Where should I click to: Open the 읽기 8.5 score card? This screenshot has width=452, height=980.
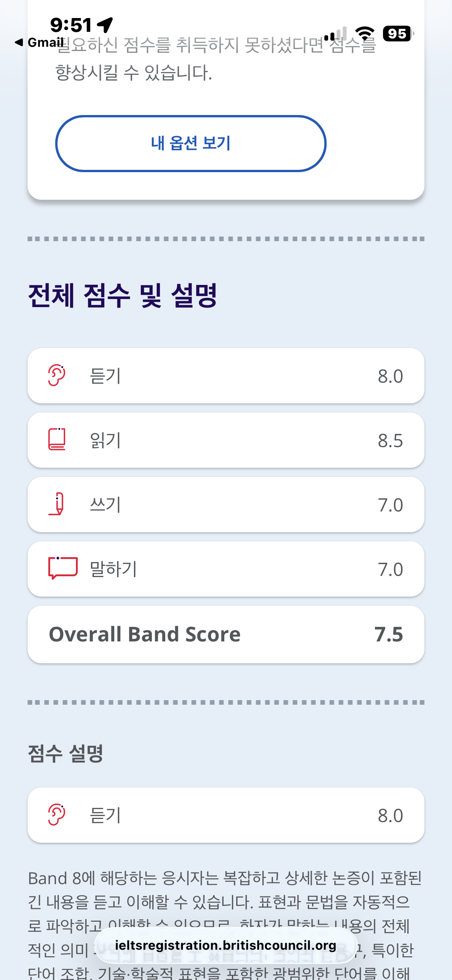(226, 440)
